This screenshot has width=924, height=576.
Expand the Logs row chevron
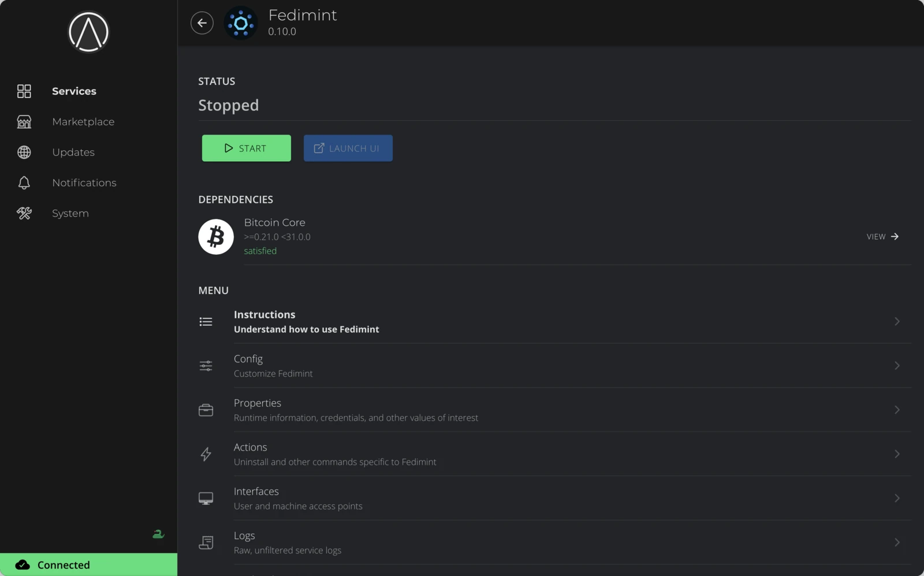click(x=896, y=542)
